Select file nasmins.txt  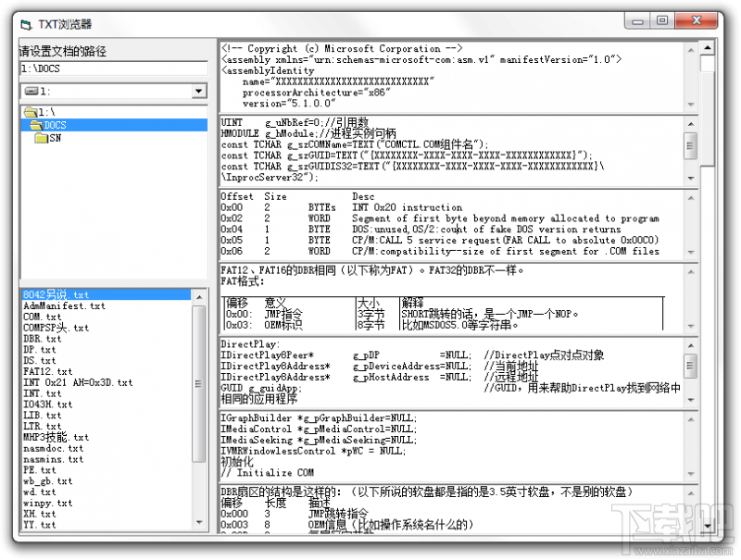[x=54, y=459]
